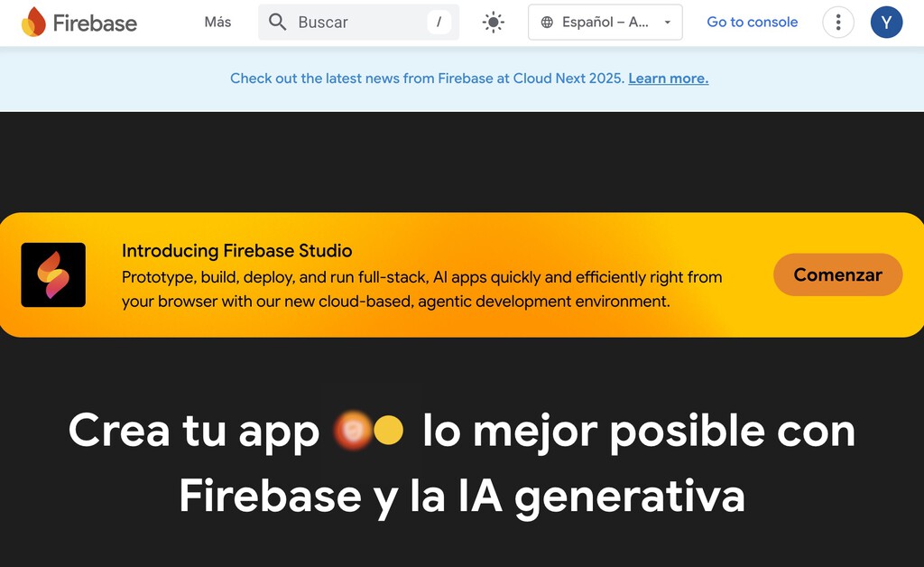This screenshot has height=567, width=924.
Task: Open the 'Y' account avatar menu
Action: coord(886,22)
